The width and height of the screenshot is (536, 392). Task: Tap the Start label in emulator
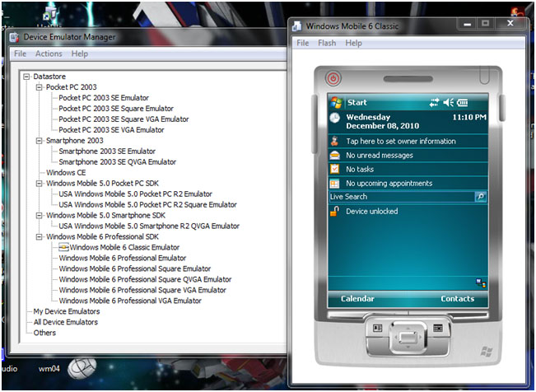click(357, 102)
